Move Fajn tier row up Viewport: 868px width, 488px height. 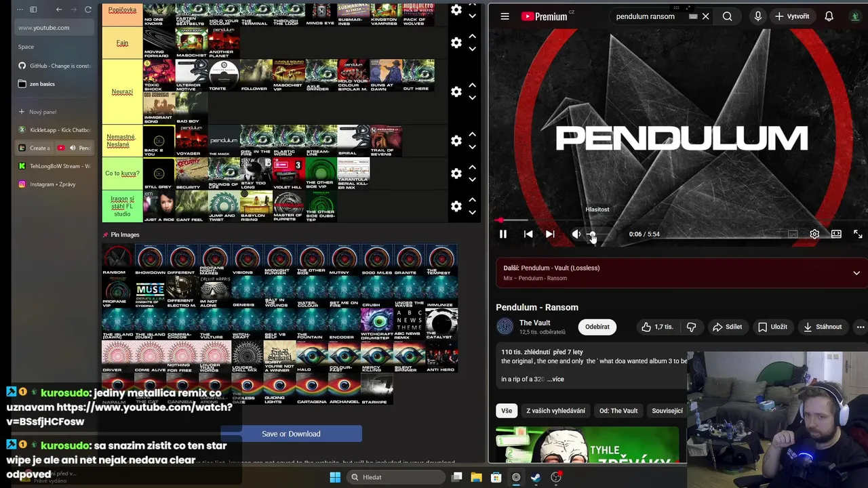click(x=473, y=37)
